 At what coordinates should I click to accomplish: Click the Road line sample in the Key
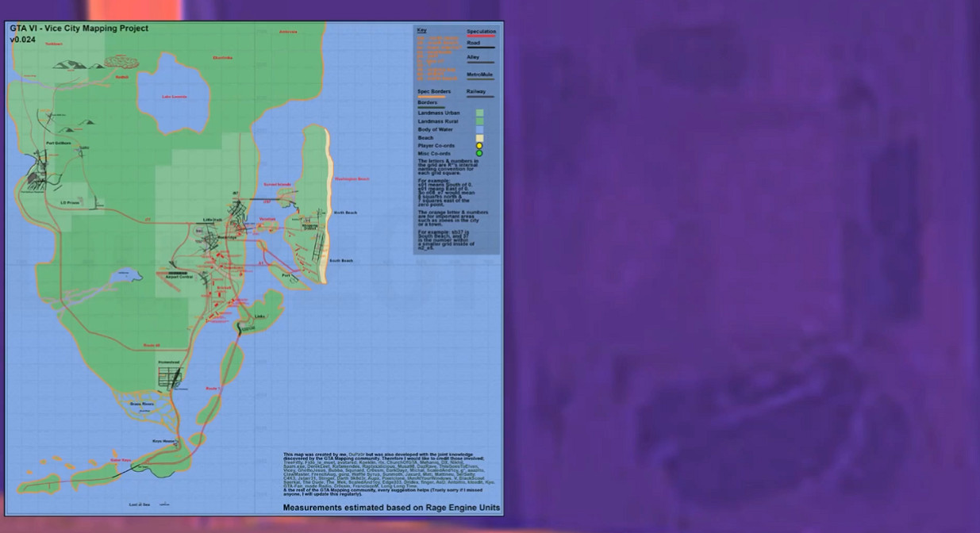(x=481, y=47)
